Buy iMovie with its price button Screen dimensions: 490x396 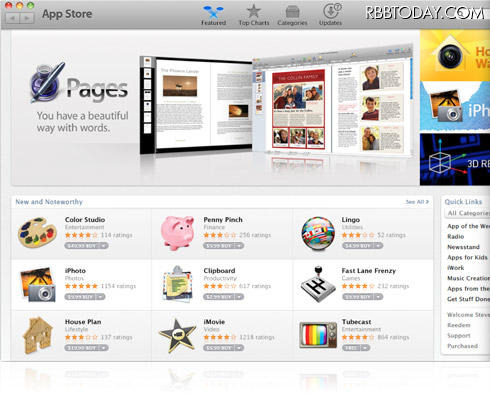tap(218, 348)
